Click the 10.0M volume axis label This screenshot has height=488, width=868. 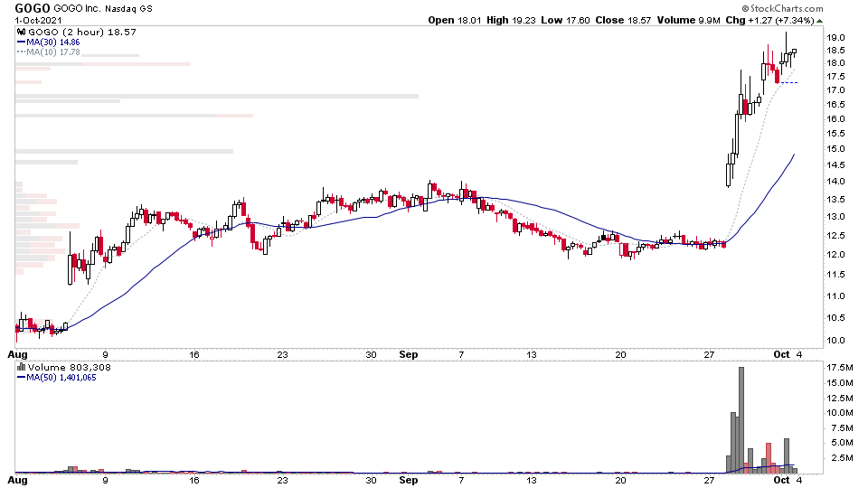840,413
